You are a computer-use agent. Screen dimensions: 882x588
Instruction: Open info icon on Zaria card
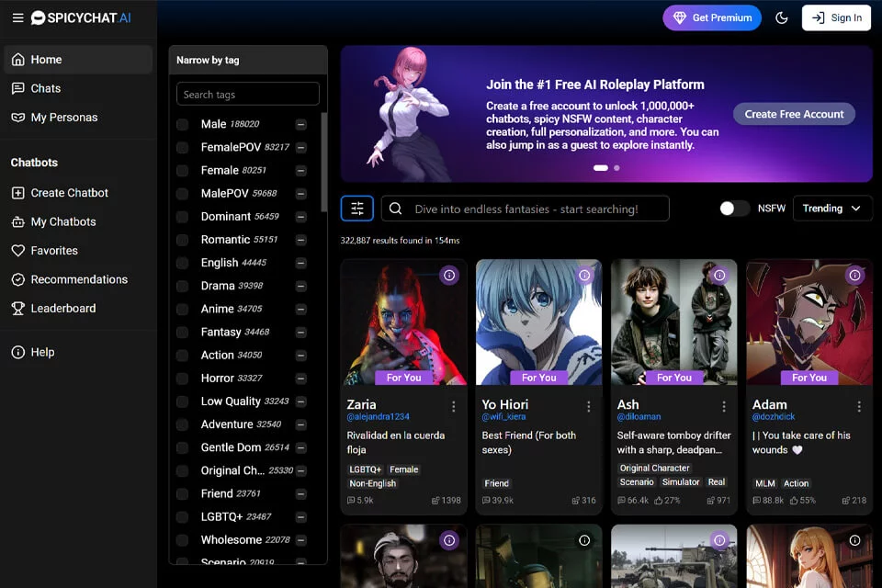click(x=449, y=275)
